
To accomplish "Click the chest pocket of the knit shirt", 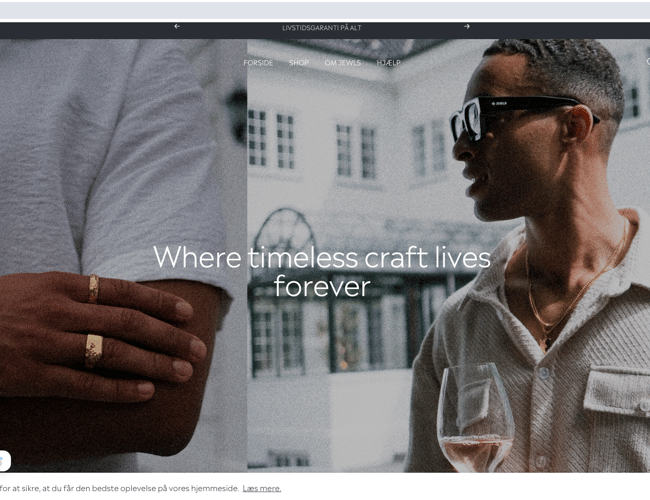I will click(x=617, y=392).
